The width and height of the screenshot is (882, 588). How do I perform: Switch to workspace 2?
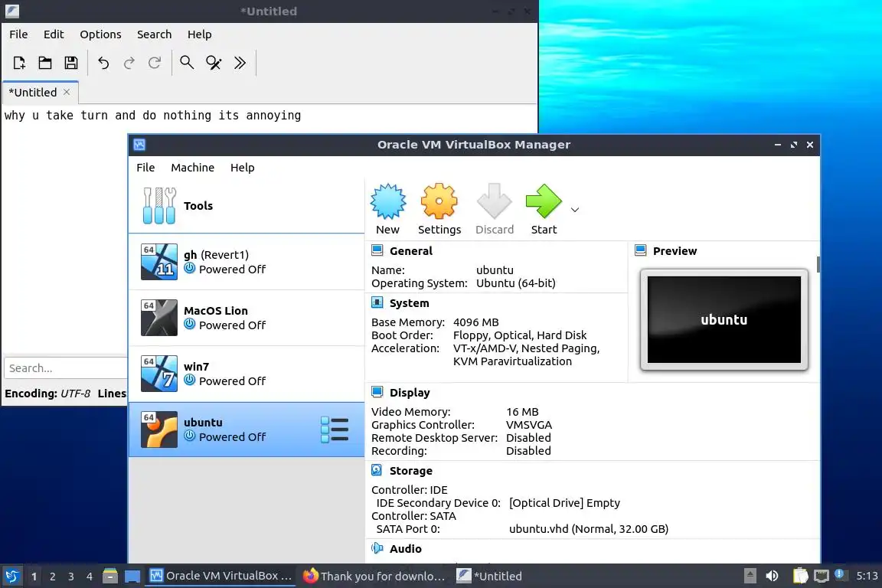click(x=53, y=577)
